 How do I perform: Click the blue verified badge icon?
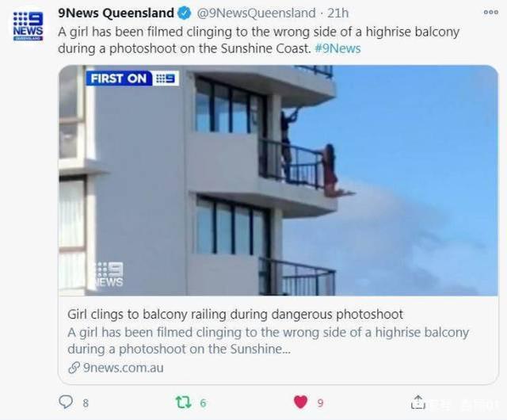click(x=185, y=13)
